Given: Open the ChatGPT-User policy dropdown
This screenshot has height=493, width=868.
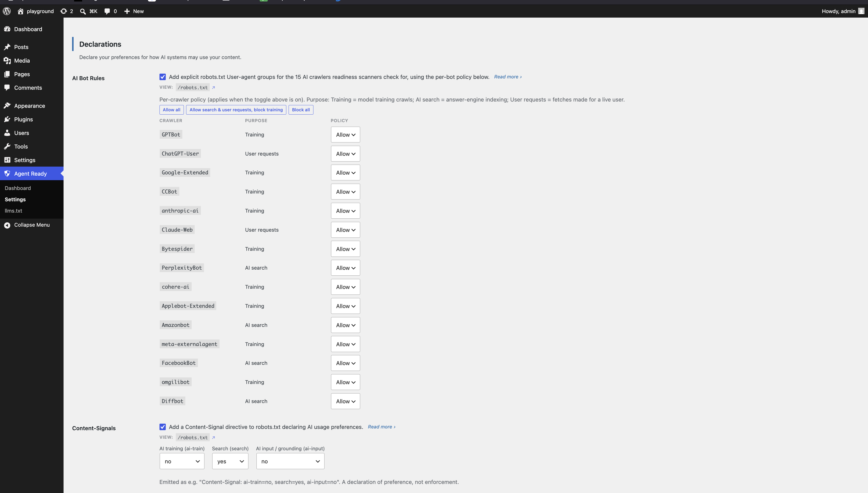Looking at the screenshot, I should pos(346,154).
